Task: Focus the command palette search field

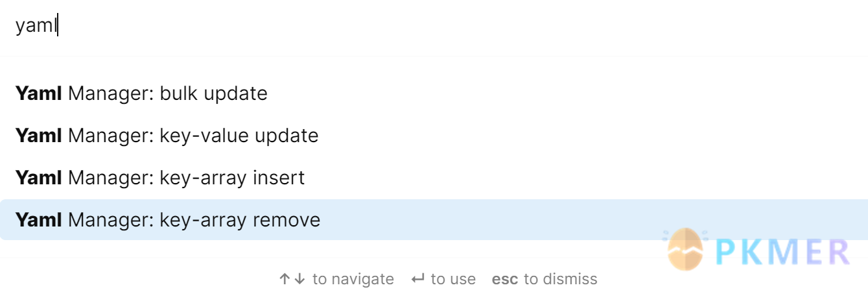Action: click(434, 27)
